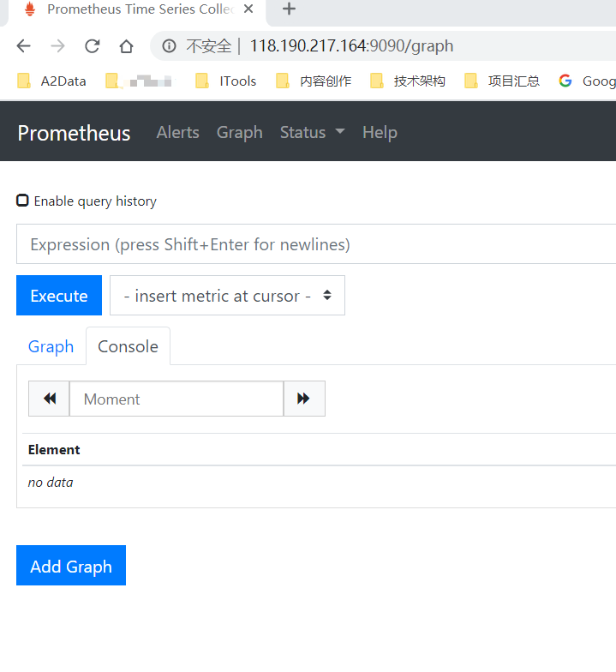Image resolution: width=616 pixels, height=672 pixels.
Task: Click the Add Graph button
Action: click(x=71, y=566)
